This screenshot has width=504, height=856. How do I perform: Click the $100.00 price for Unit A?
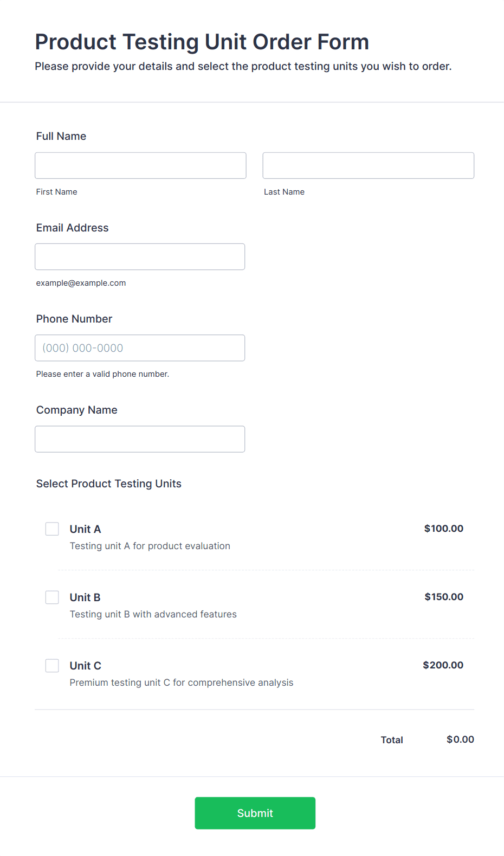point(443,529)
